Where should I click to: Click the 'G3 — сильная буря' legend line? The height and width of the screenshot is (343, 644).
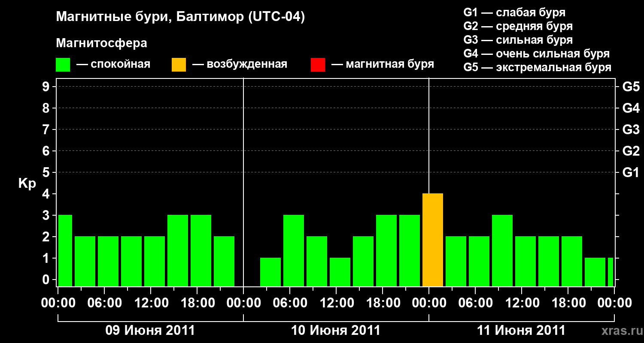(518, 40)
